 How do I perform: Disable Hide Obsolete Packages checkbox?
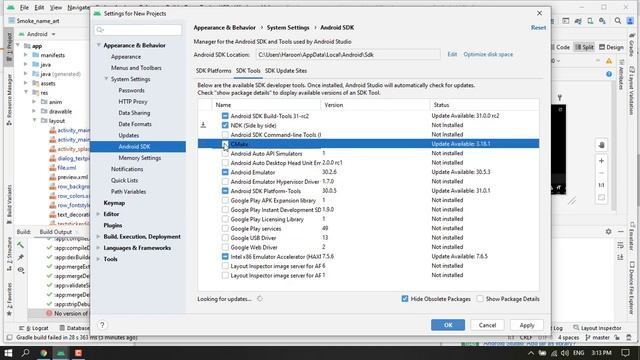404,299
